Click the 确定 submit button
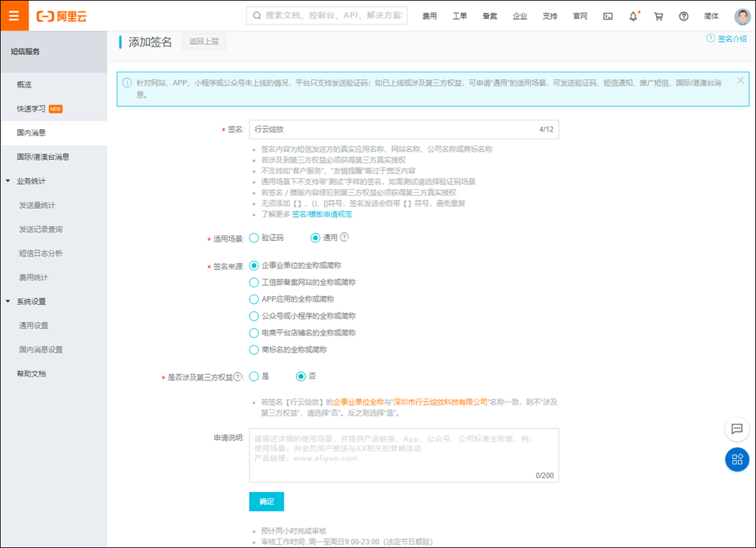This screenshot has height=548, width=756. [266, 502]
